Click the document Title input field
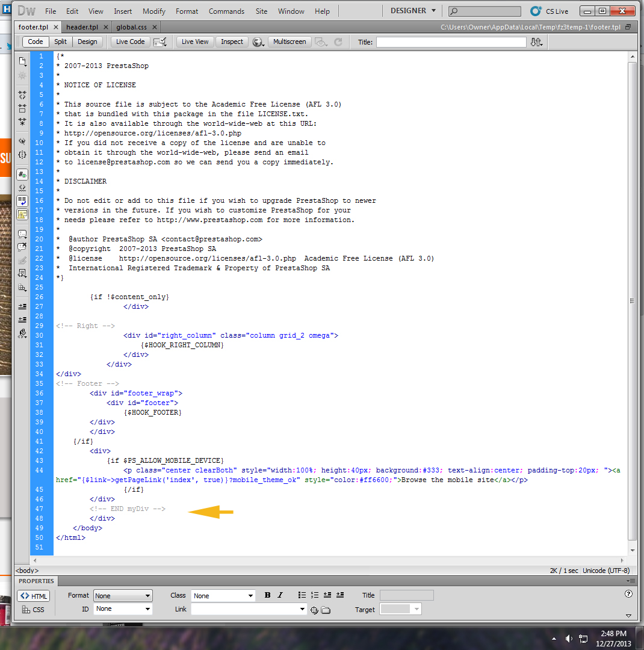Screen dimensions: 644x650 (x=451, y=42)
